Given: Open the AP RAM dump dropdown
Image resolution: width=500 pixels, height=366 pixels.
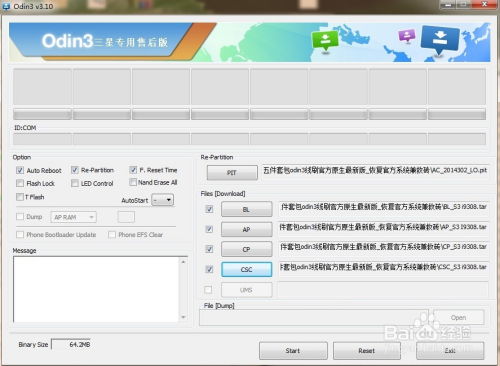Looking at the screenshot, I should [74, 217].
